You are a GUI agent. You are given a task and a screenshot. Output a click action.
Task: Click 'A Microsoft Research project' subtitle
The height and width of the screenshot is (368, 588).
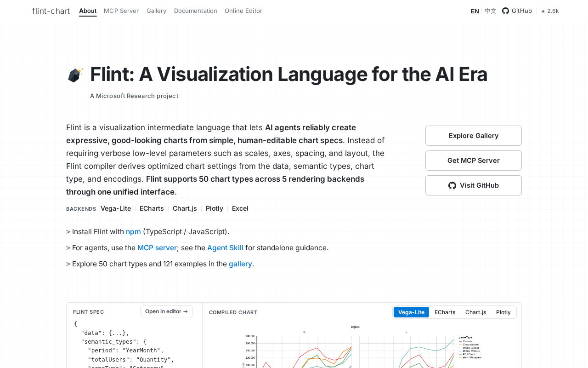[134, 96]
